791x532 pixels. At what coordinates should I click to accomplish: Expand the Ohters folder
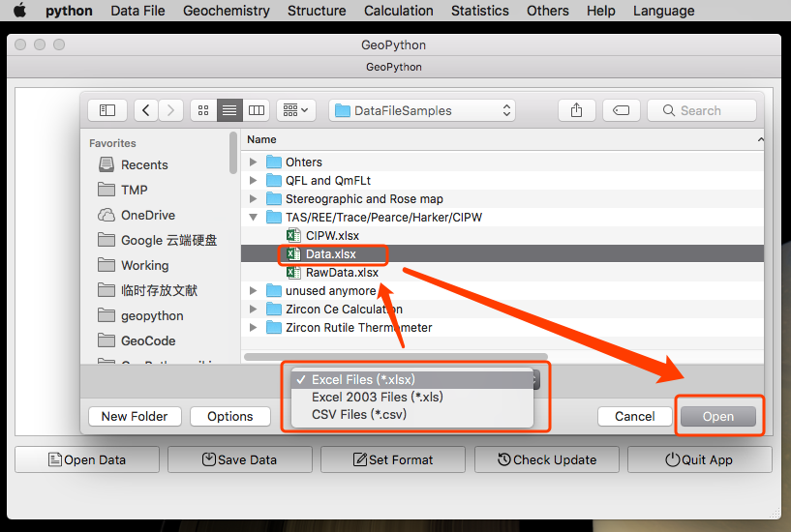(x=254, y=162)
